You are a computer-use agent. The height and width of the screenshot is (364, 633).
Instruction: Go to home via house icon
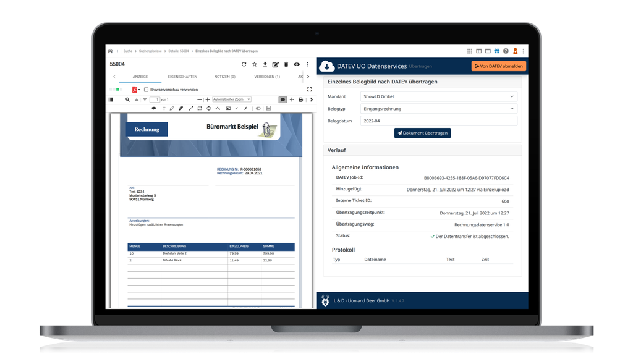pyautogui.click(x=110, y=51)
